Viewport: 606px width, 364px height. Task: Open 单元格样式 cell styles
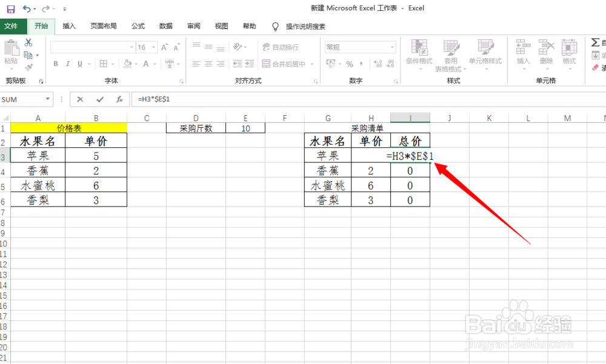click(485, 54)
